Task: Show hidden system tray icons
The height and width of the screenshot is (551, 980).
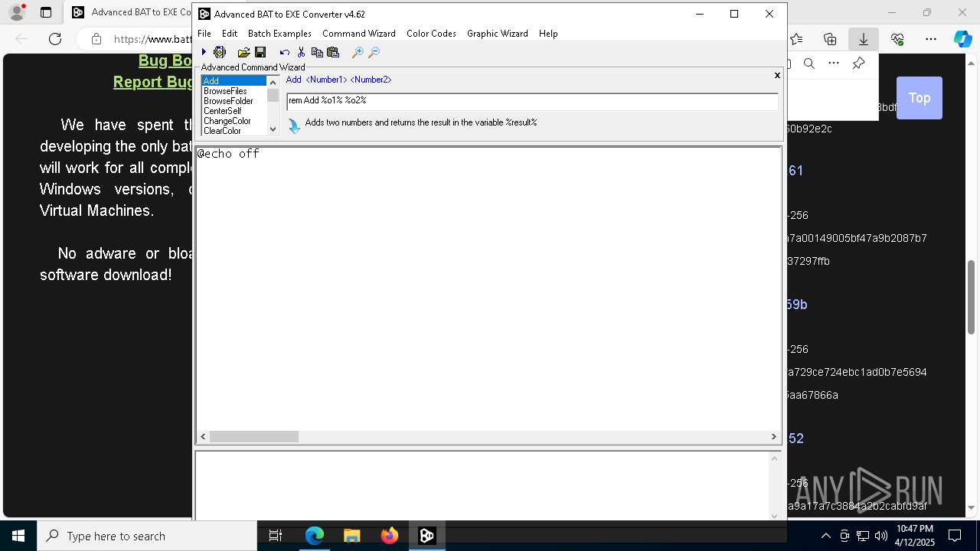Action: click(x=825, y=536)
